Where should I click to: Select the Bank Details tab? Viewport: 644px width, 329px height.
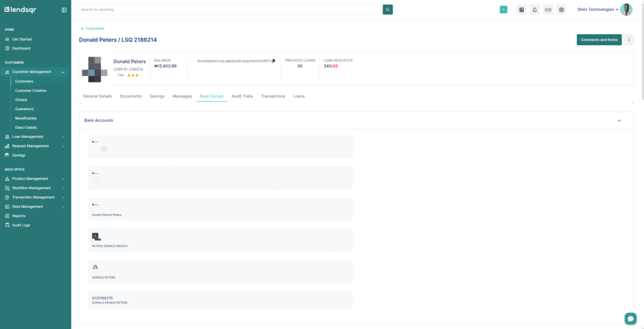point(211,96)
